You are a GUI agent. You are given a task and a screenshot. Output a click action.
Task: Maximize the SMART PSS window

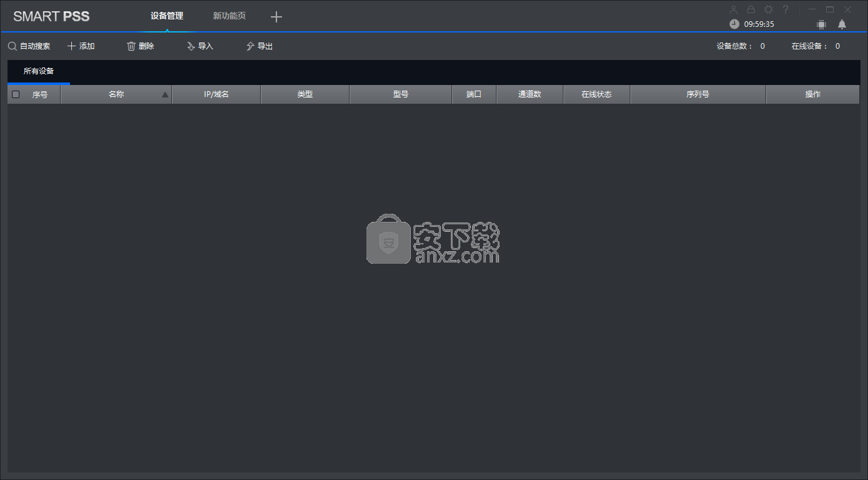[x=830, y=9]
